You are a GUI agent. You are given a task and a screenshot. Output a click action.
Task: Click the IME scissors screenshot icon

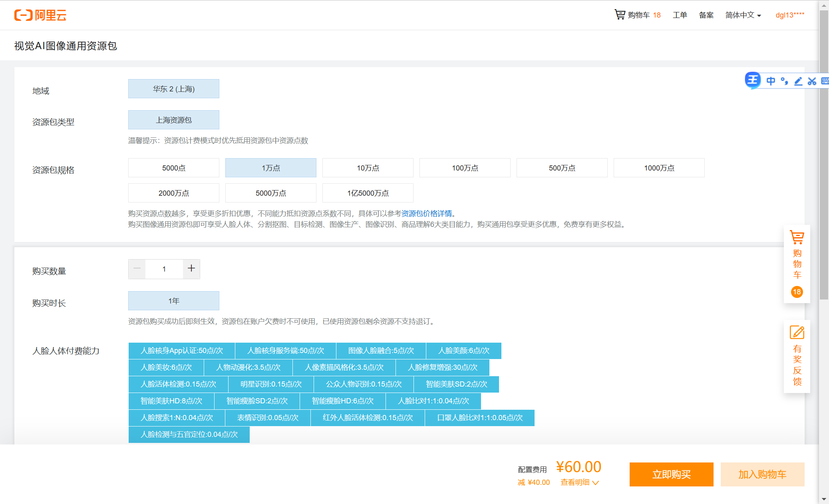[x=811, y=81]
